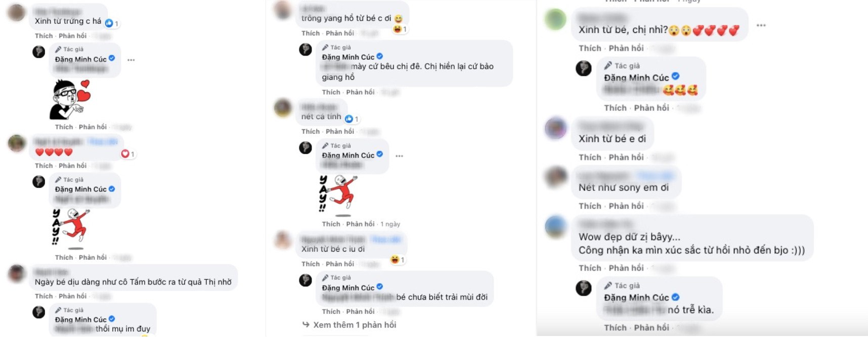Click heart reaction count on red hearts comment
868x337 pixels.
[x=128, y=154]
